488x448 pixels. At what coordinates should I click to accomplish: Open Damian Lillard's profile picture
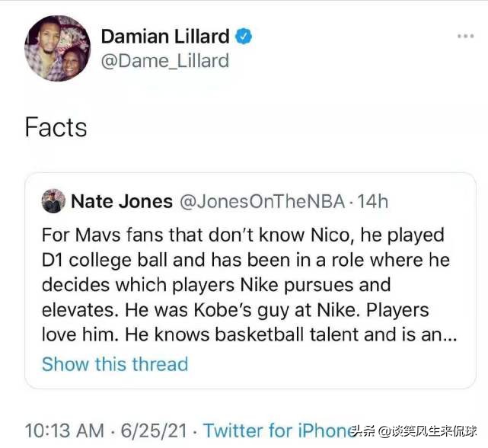pyautogui.click(x=58, y=48)
